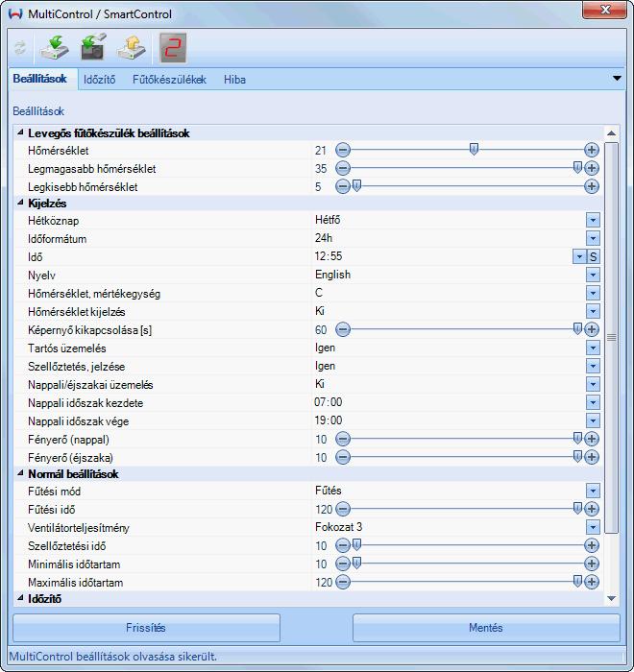Open the tab overflow arrow menu
This screenshot has width=634, height=672.
(617, 79)
